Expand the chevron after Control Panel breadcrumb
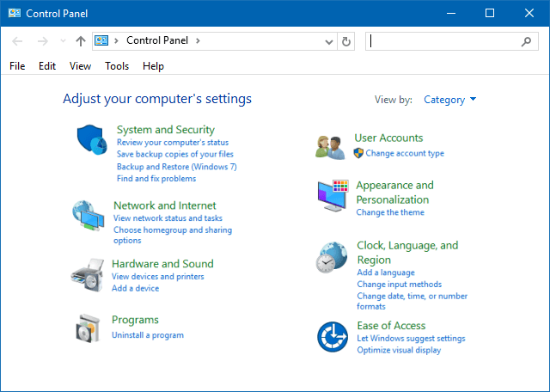 coord(198,40)
